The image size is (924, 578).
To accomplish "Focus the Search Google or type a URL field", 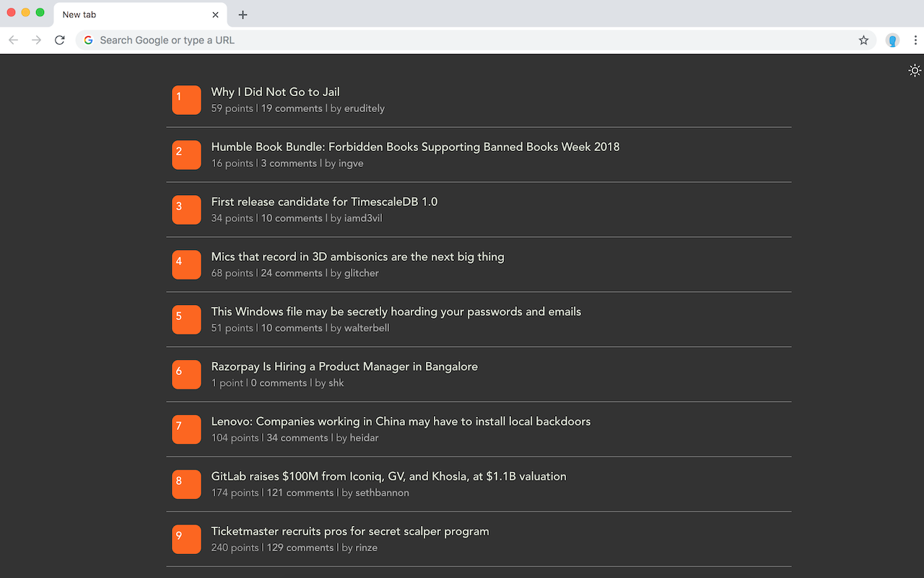I will coord(475,40).
